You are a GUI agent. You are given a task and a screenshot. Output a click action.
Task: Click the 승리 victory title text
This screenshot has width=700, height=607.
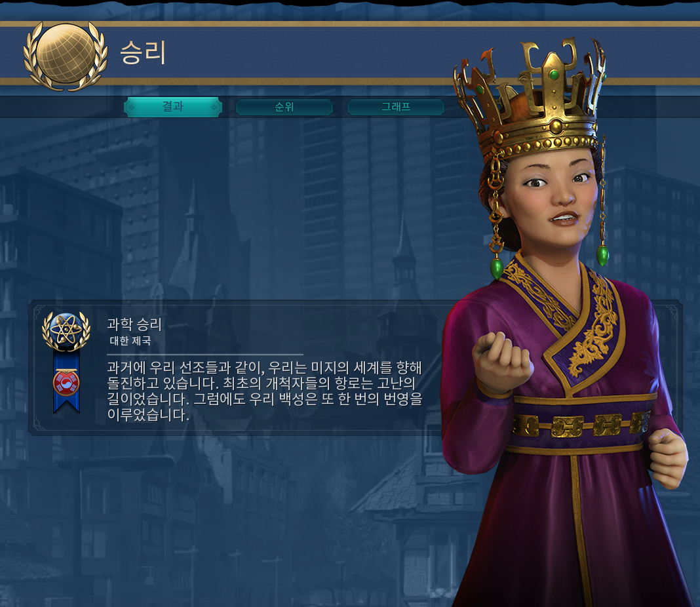143,52
